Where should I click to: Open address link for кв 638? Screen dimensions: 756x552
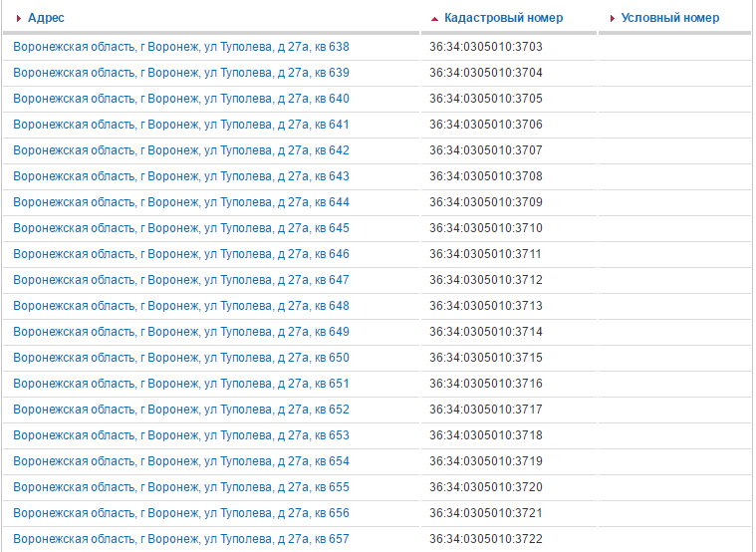tap(181, 47)
